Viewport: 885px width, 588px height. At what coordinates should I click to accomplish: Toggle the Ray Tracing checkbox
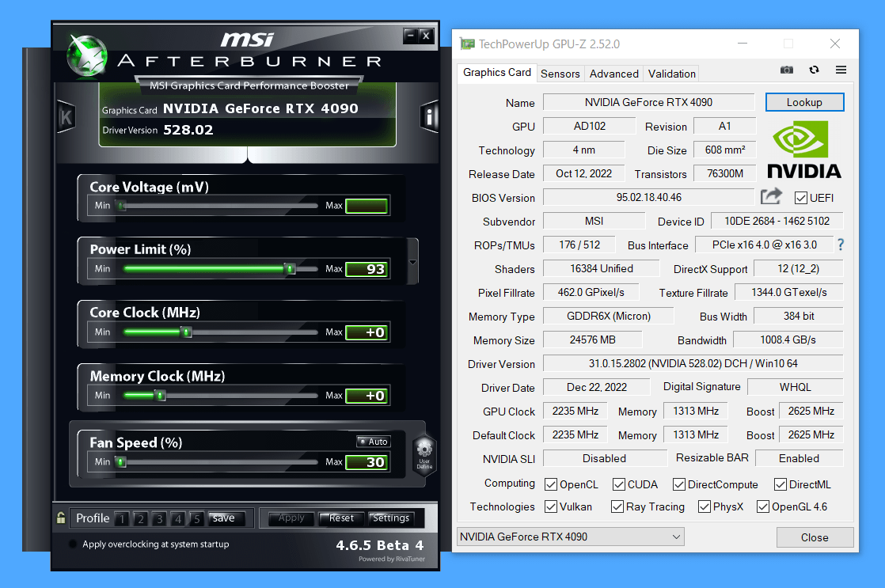coord(617,506)
